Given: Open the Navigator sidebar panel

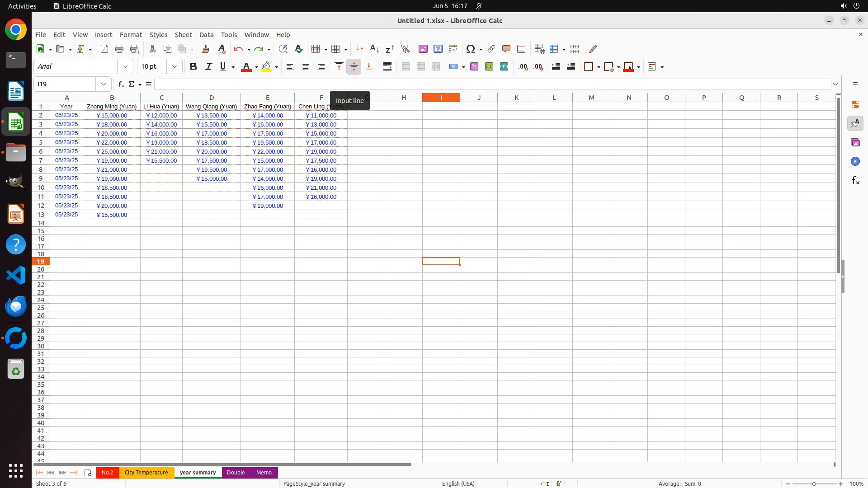Looking at the screenshot, I should (855, 161).
